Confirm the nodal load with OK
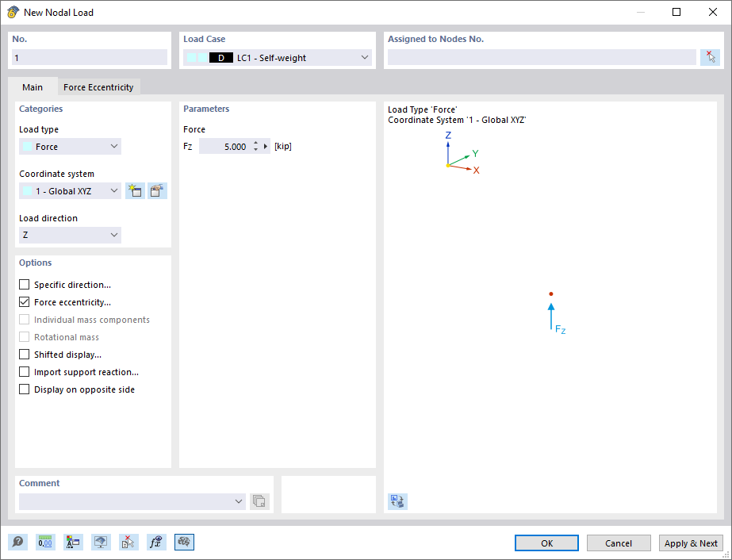This screenshot has height=560, width=732. pyautogui.click(x=546, y=543)
